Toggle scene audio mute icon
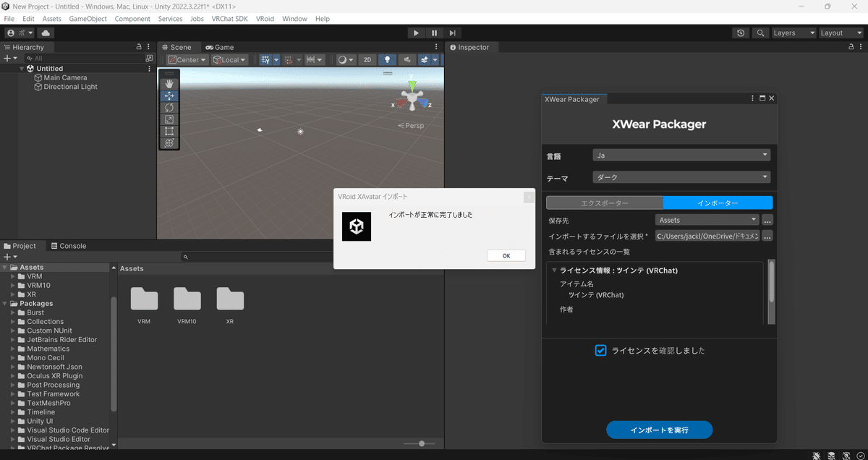868x460 pixels. point(407,60)
